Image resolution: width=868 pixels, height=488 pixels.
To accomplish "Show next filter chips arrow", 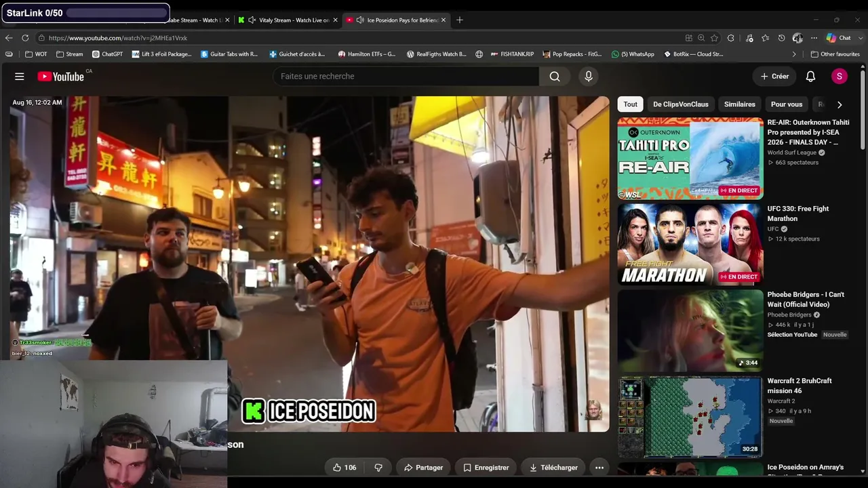I will [840, 104].
